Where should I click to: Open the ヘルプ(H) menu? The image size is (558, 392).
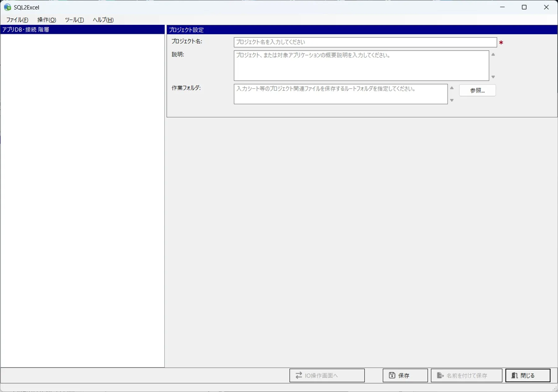[103, 20]
